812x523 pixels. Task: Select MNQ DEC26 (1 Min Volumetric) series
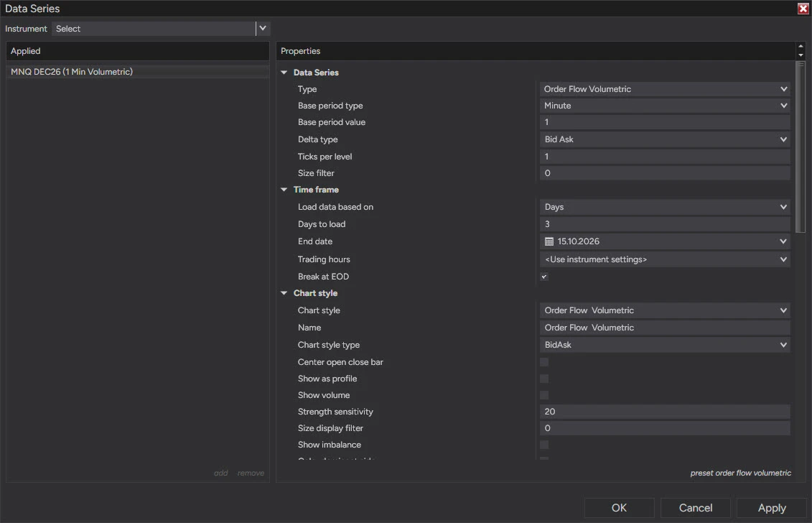pos(137,72)
